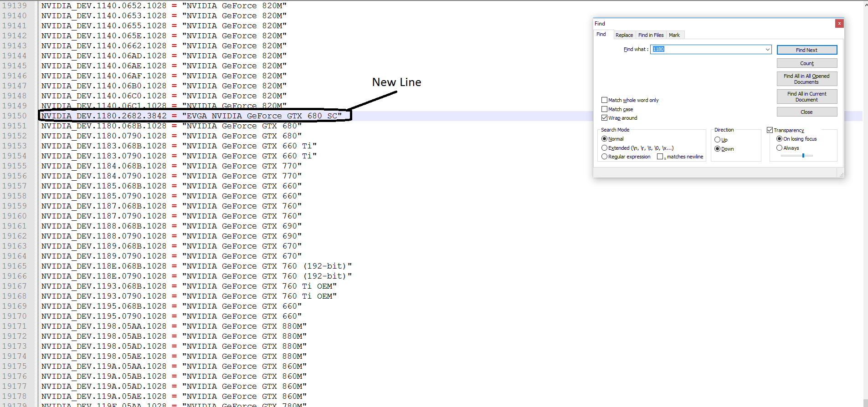
Task: Click line NVIDIA_DEV.1187.068B.1028 GTX 760
Action: 171,206
